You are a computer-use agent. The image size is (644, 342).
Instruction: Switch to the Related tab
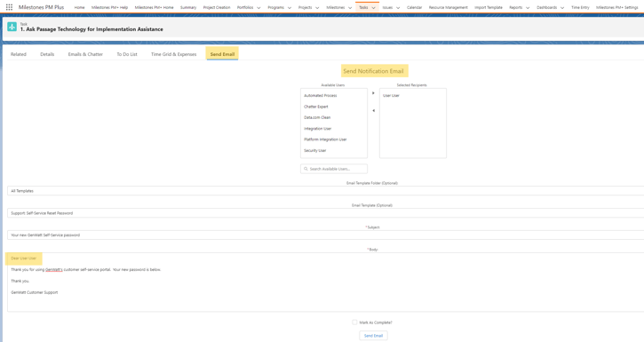19,54
